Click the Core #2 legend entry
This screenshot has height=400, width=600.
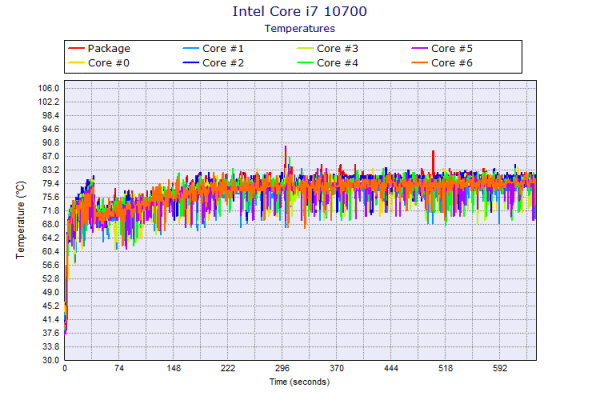pos(213,63)
